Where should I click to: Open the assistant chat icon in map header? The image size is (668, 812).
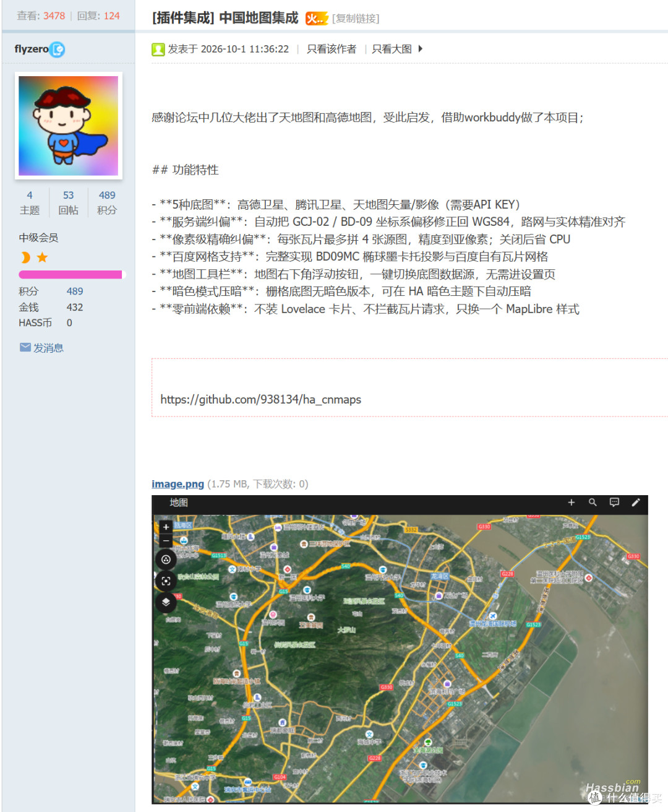point(614,503)
